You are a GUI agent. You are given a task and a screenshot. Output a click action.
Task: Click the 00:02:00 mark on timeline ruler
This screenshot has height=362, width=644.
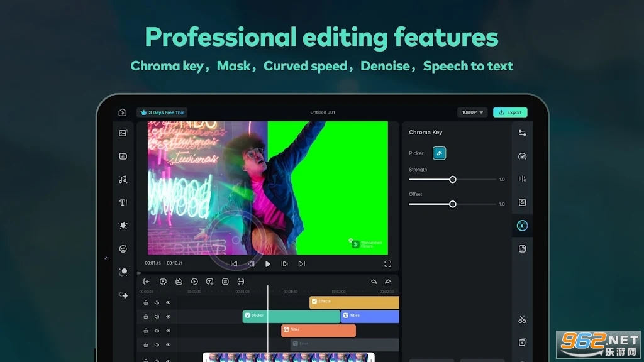(x=338, y=292)
